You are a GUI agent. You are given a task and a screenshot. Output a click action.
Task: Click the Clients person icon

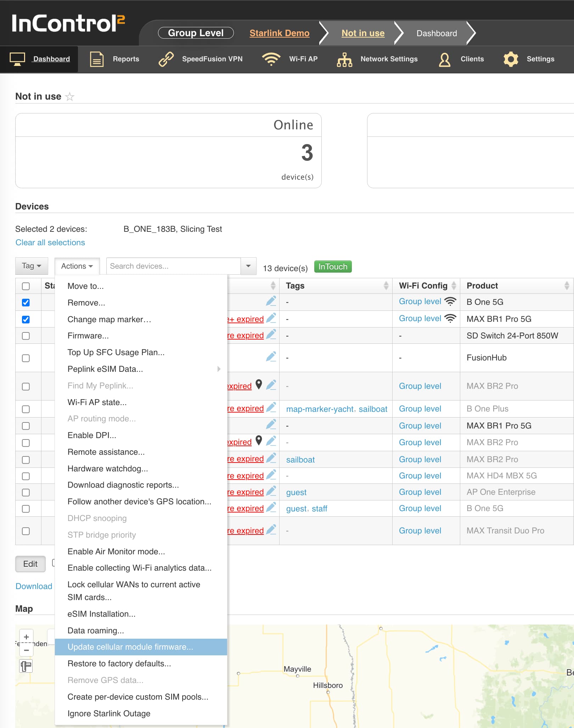(x=444, y=59)
